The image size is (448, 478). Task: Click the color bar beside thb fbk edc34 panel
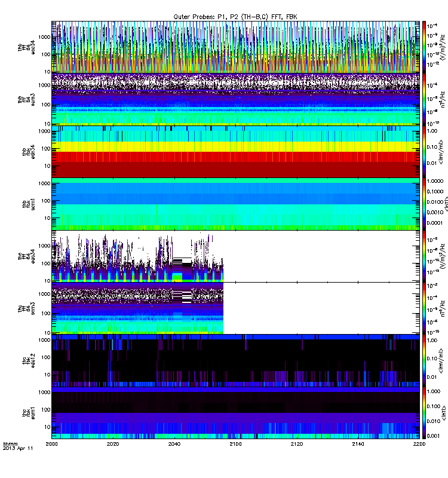coord(424,152)
